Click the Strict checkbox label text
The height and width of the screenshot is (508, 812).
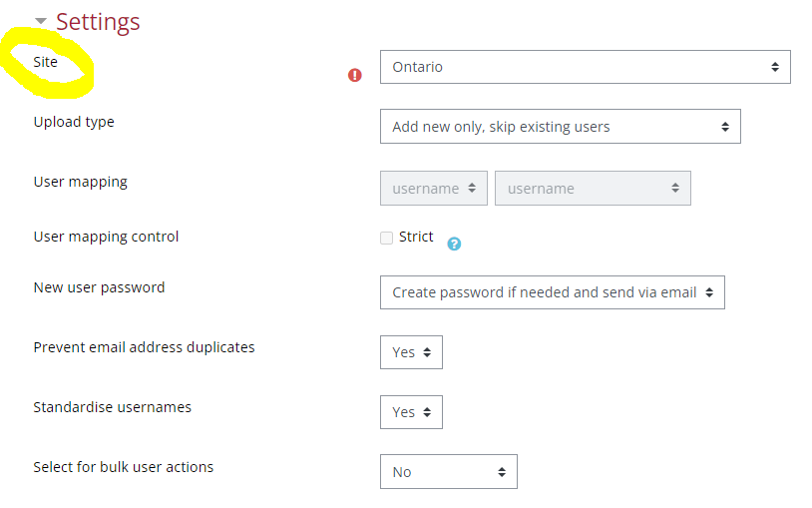416,237
